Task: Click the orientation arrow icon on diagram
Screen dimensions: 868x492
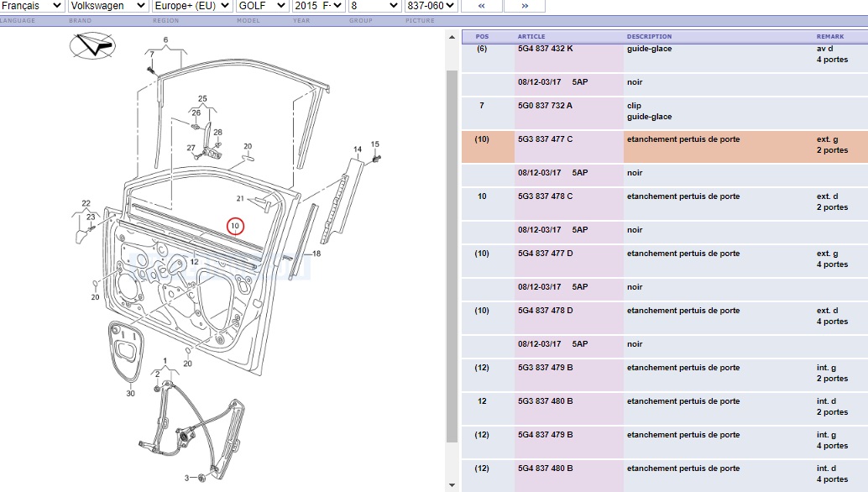Action: click(x=92, y=45)
